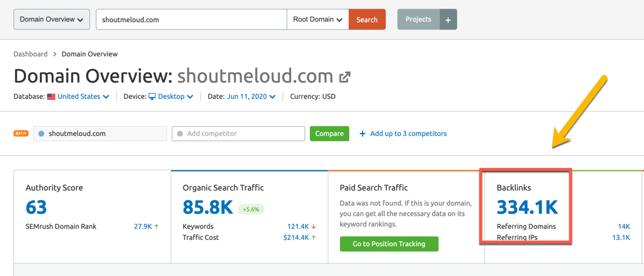
Task: Click the plus icon next to Projects
Action: [448, 19]
